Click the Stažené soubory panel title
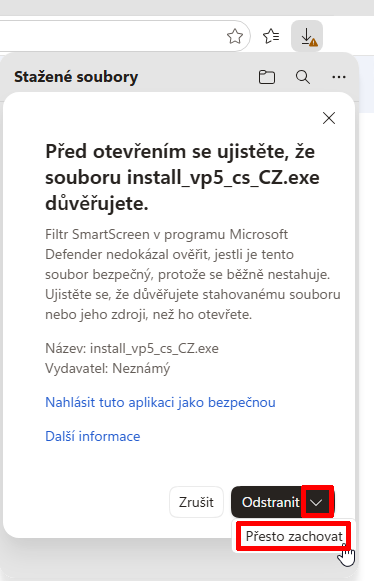 coord(76,77)
